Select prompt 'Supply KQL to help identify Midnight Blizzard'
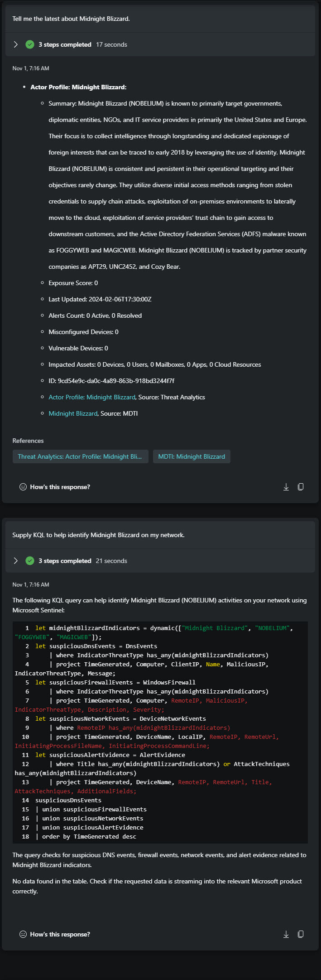This screenshot has height=980, width=321. point(98,535)
